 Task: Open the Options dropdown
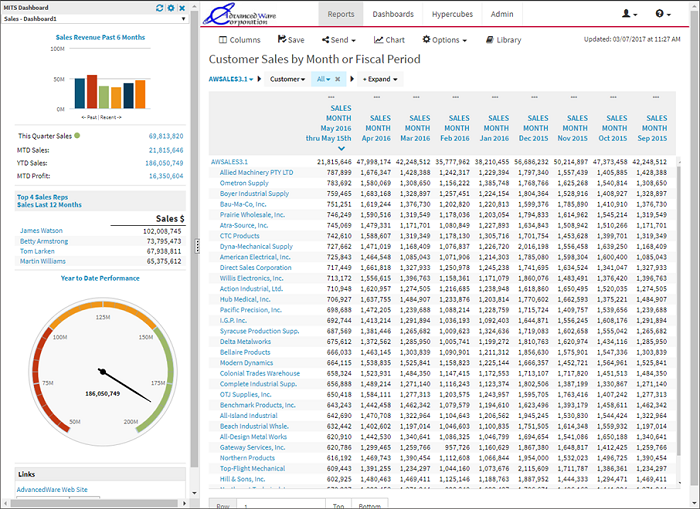445,40
